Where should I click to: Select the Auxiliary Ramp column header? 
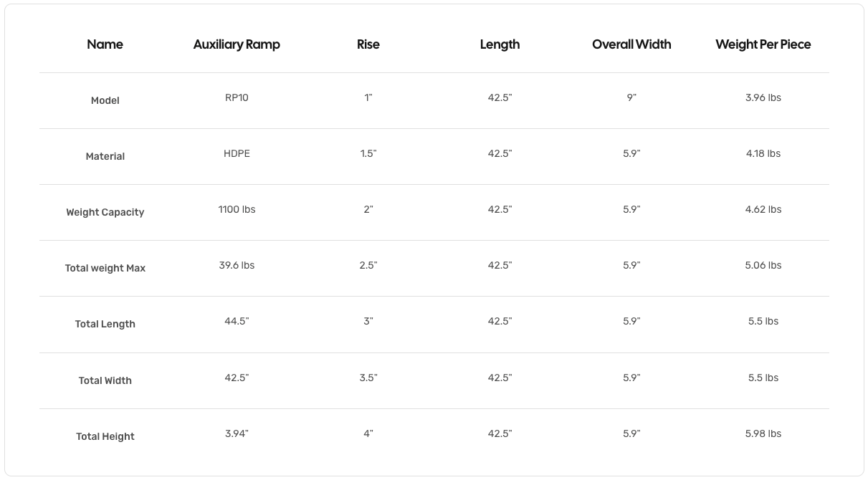pos(237,44)
